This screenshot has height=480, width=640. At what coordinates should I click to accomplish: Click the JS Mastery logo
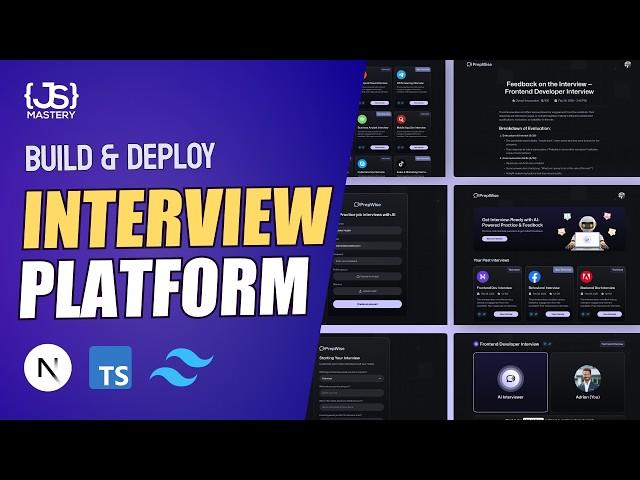click(51, 101)
